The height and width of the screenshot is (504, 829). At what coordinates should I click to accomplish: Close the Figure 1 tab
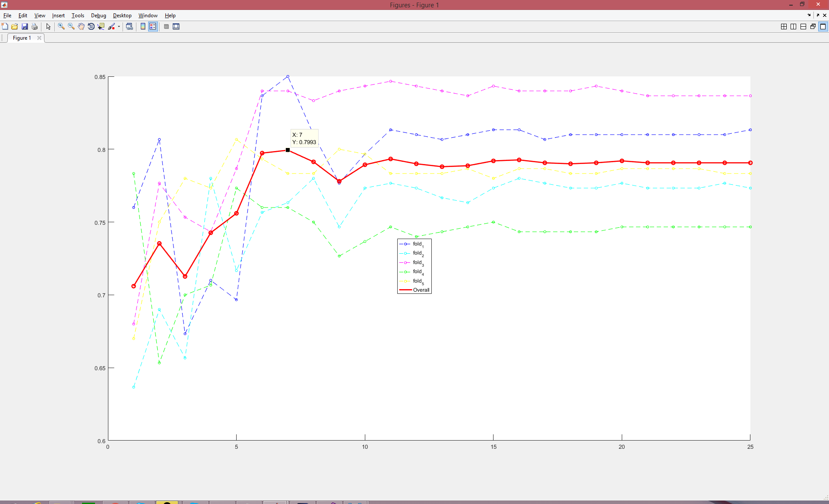[x=39, y=38]
